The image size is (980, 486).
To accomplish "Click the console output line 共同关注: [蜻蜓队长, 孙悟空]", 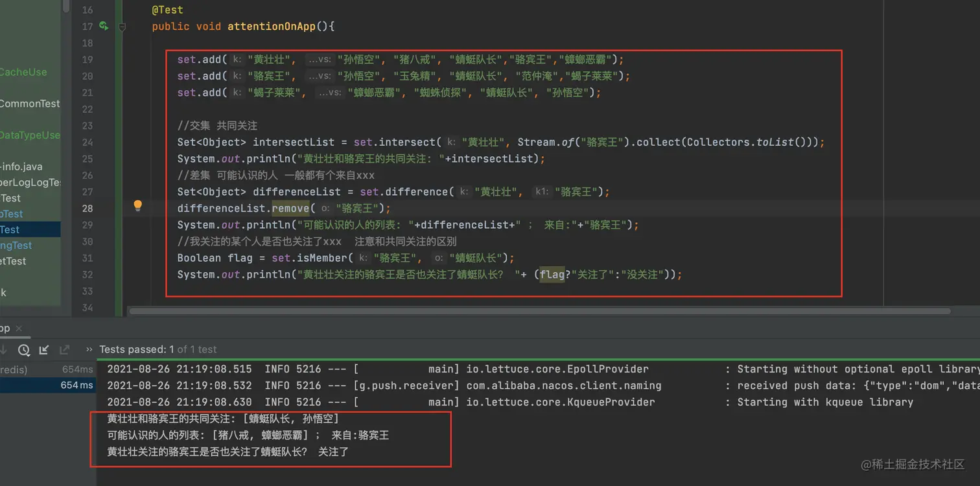I will click(223, 419).
